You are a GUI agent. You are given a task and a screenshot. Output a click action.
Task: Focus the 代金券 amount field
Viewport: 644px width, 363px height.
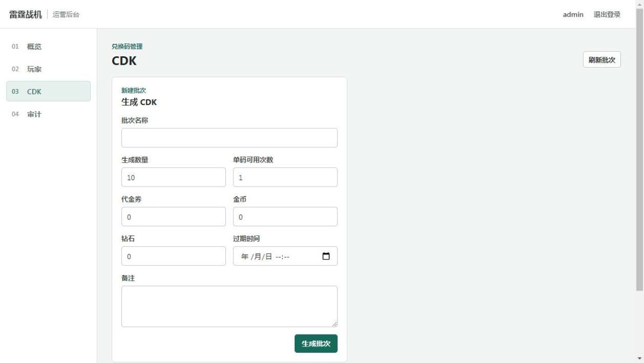click(x=173, y=217)
